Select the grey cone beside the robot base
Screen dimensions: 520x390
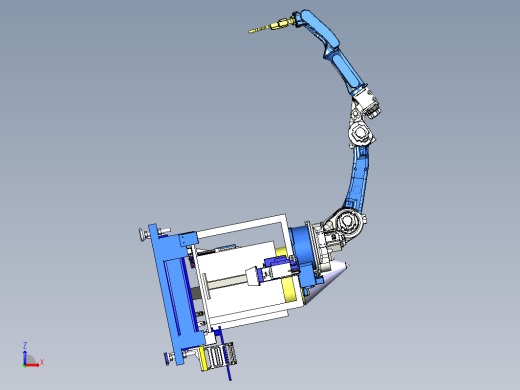[x=327, y=282]
